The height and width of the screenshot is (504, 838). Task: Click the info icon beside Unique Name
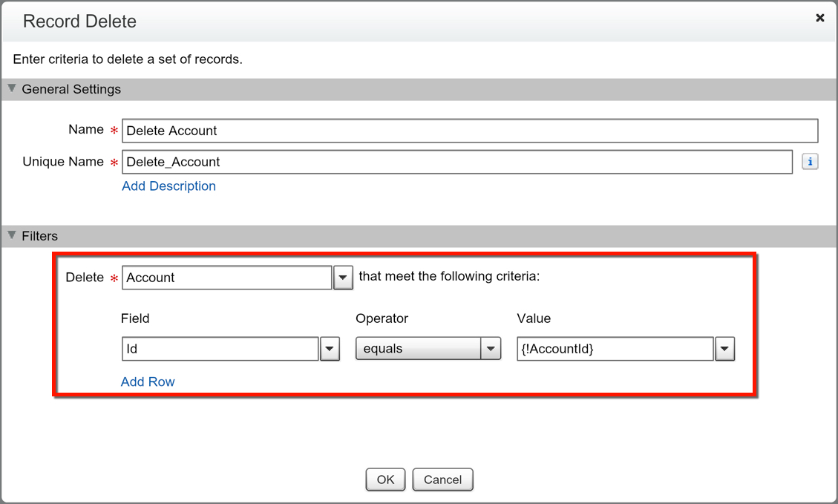coord(810,162)
